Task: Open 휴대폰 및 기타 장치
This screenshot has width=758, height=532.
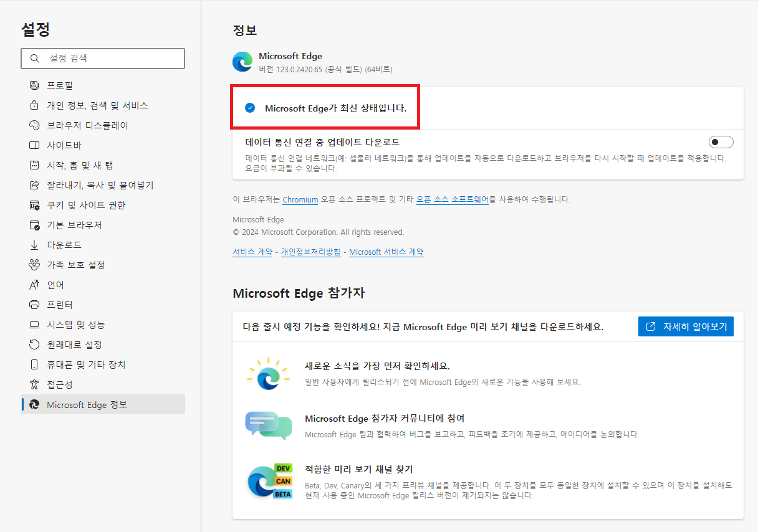Action: pyautogui.click(x=103, y=364)
